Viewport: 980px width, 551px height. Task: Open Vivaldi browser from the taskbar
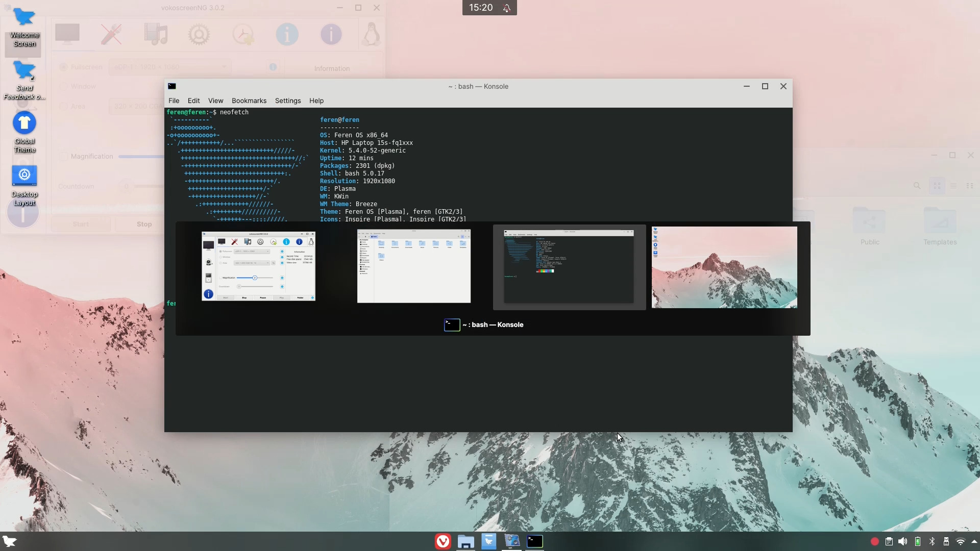coord(442,541)
